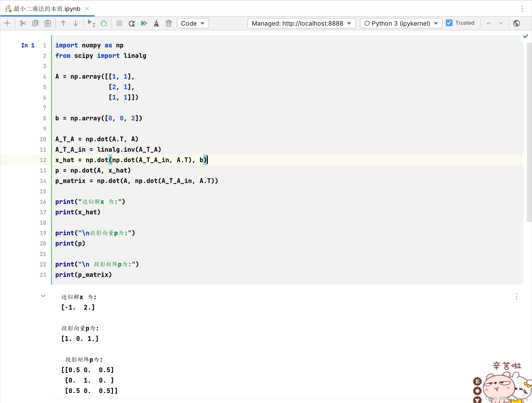Click the Move Cell Down icon
This screenshot has height=403, width=532.
pyautogui.click(x=75, y=23)
